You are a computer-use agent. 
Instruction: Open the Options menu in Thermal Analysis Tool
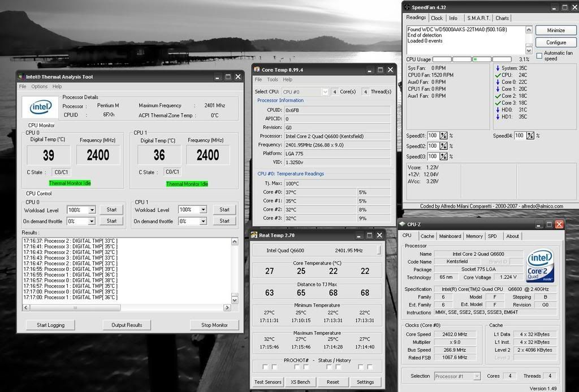pyautogui.click(x=39, y=87)
